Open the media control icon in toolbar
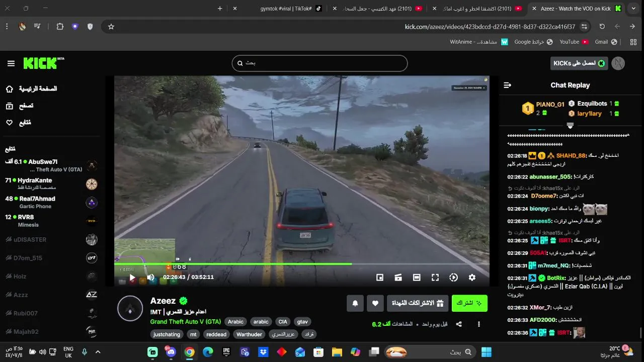 [x=37, y=27]
